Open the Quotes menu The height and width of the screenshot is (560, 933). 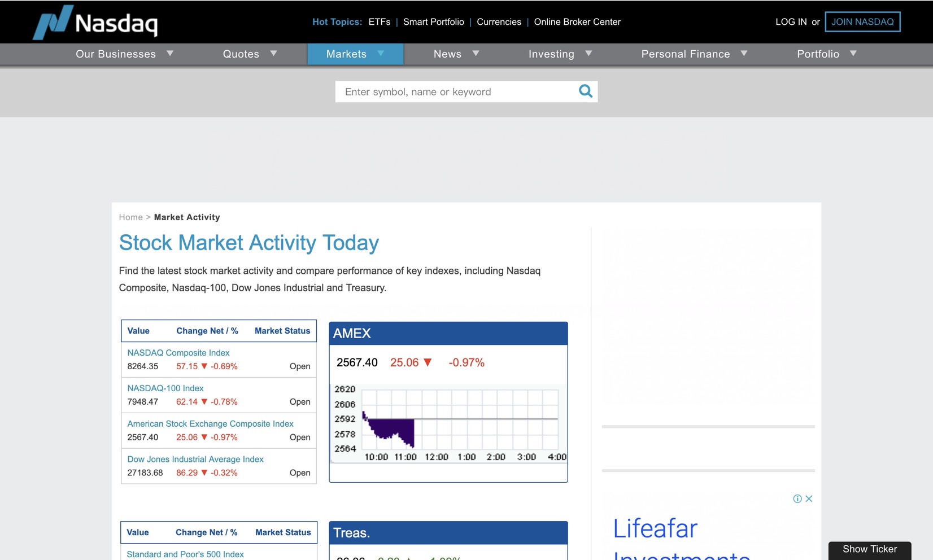241,54
